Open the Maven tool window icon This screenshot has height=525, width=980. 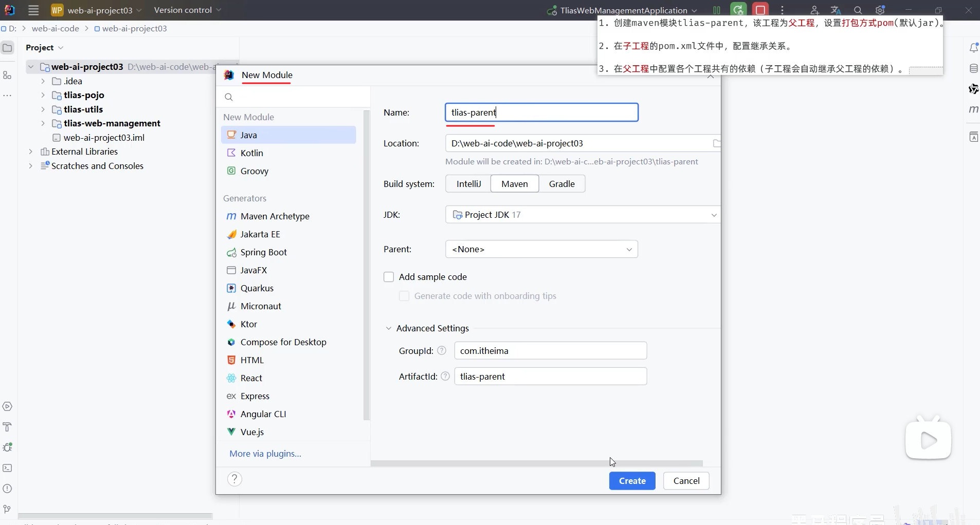(x=973, y=109)
